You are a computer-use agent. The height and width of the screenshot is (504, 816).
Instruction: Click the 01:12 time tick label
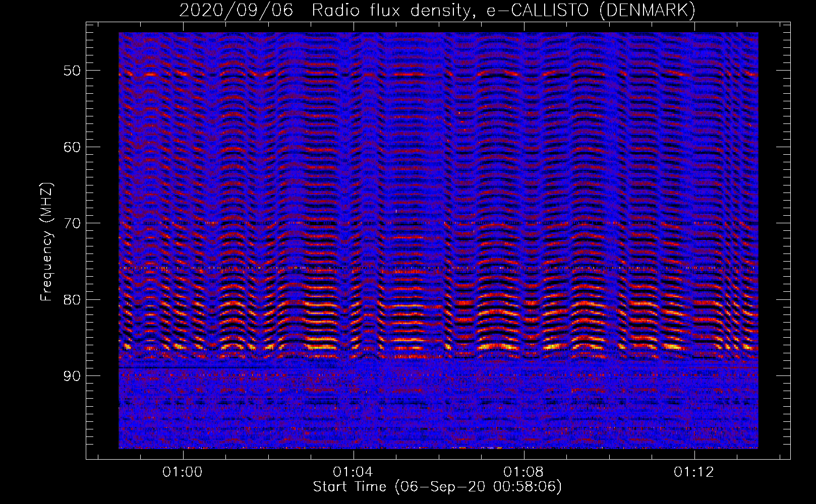coord(694,472)
